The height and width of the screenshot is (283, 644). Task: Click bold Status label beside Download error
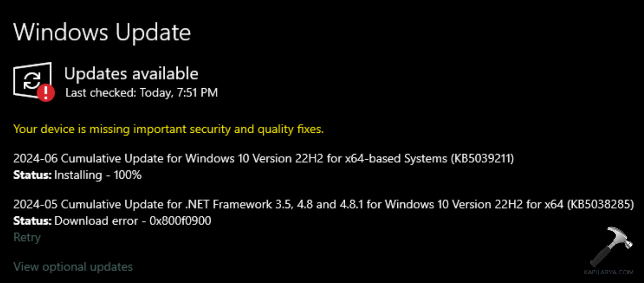32,221
